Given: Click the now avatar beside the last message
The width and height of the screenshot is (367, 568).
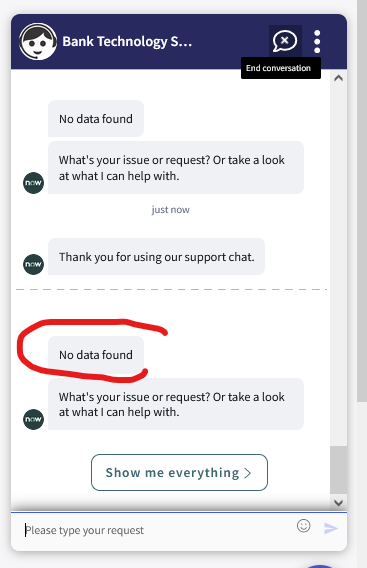Looking at the screenshot, I should pyautogui.click(x=33, y=419).
